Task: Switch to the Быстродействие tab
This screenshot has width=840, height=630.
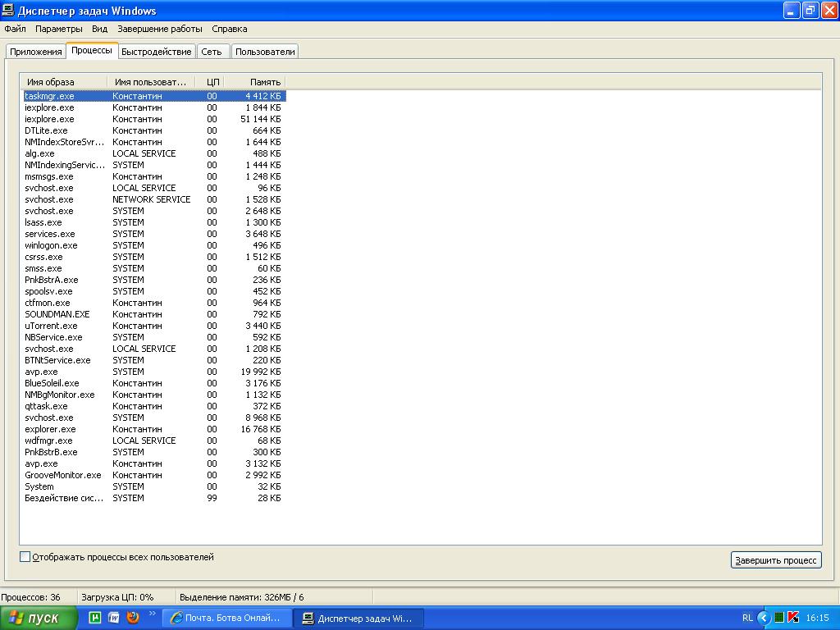Action: (157, 52)
